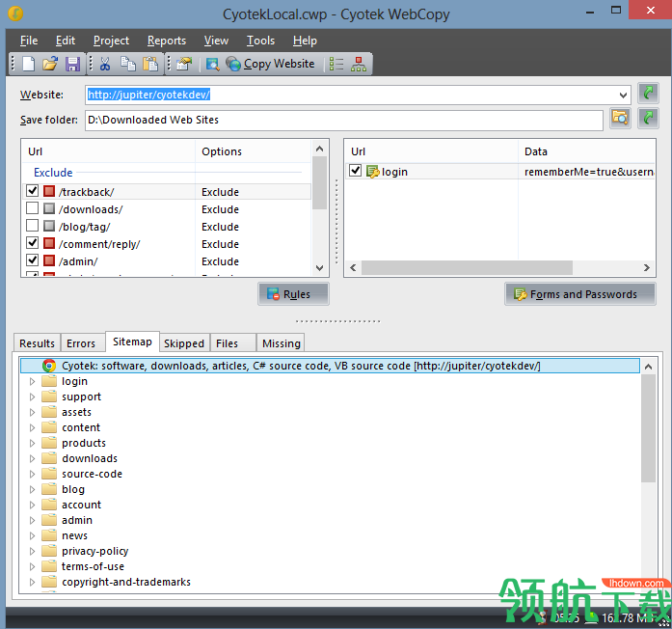The height and width of the screenshot is (629, 672).
Task: Click the Save folder input field
Action: 344,120
